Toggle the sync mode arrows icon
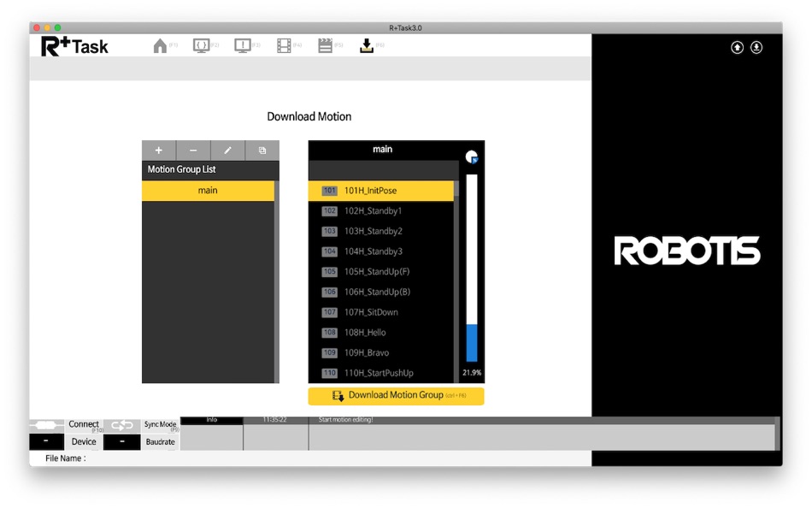This screenshot has height=508, width=812. click(x=121, y=426)
